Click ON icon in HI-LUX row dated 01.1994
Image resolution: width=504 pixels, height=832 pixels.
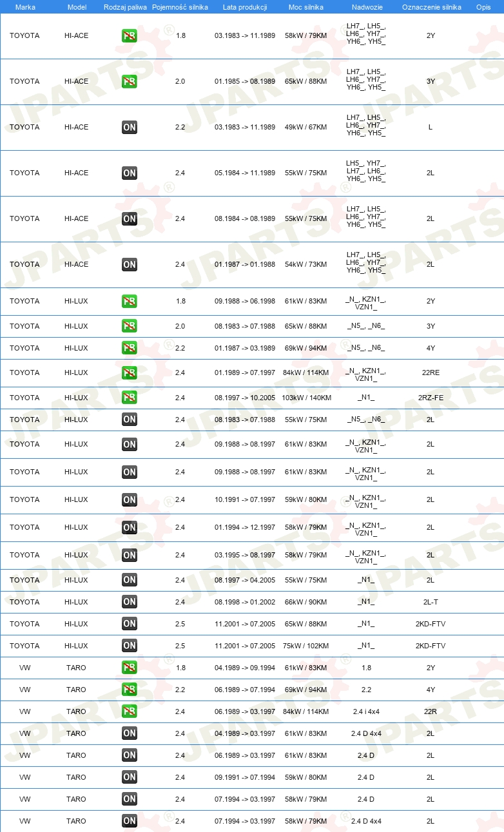(x=130, y=528)
